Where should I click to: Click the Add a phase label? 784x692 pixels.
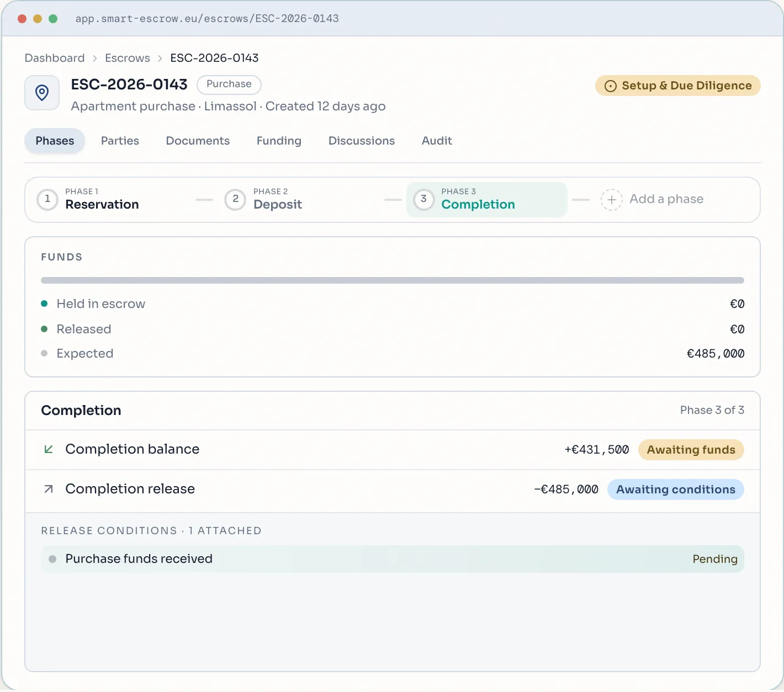[x=666, y=199]
